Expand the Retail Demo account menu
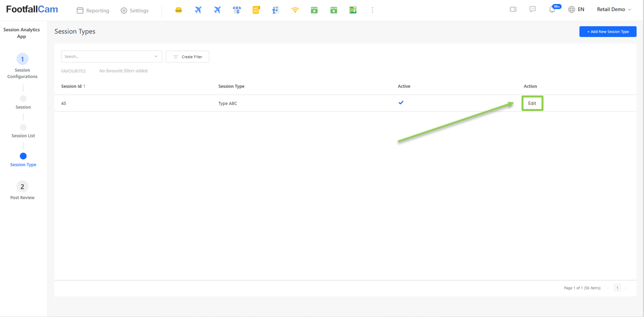The width and height of the screenshot is (644, 317). pyautogui.click(x=614, y=9)
